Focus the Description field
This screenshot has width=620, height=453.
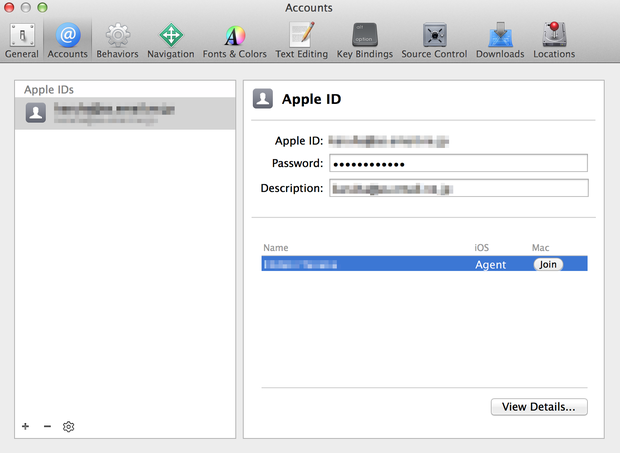(458, 188)
